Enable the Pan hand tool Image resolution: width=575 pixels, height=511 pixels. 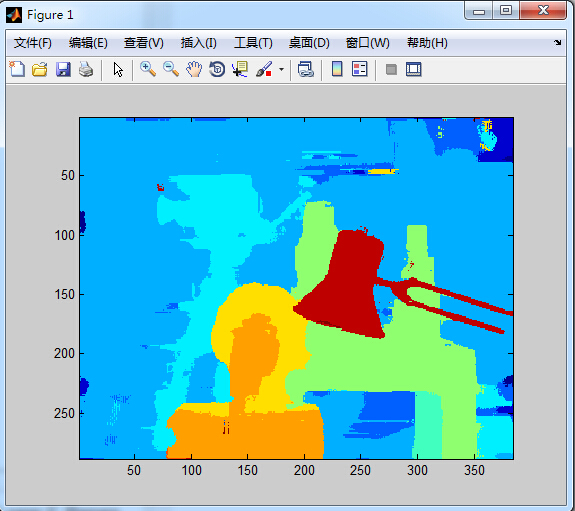point(194,69)
